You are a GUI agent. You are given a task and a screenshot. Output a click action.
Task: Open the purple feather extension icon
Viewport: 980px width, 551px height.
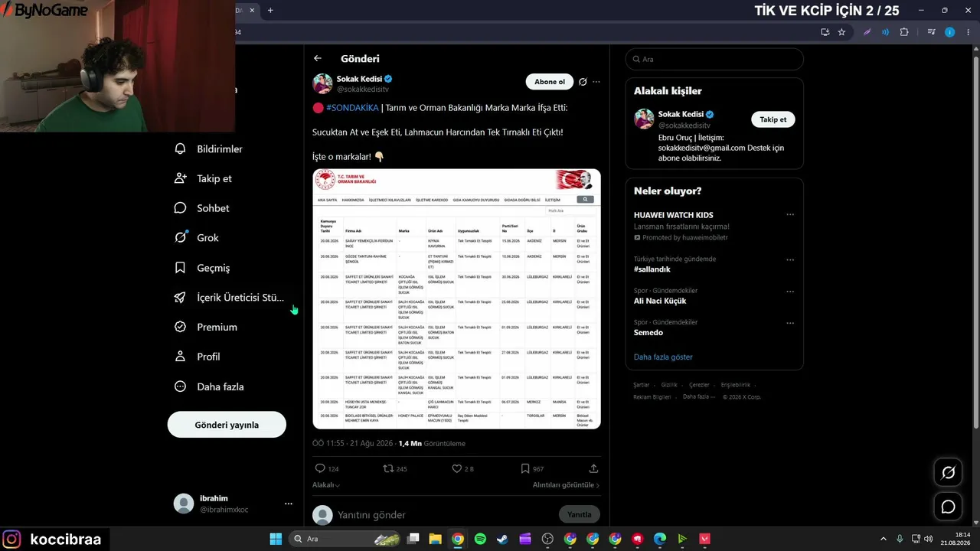tap(867, 32)
